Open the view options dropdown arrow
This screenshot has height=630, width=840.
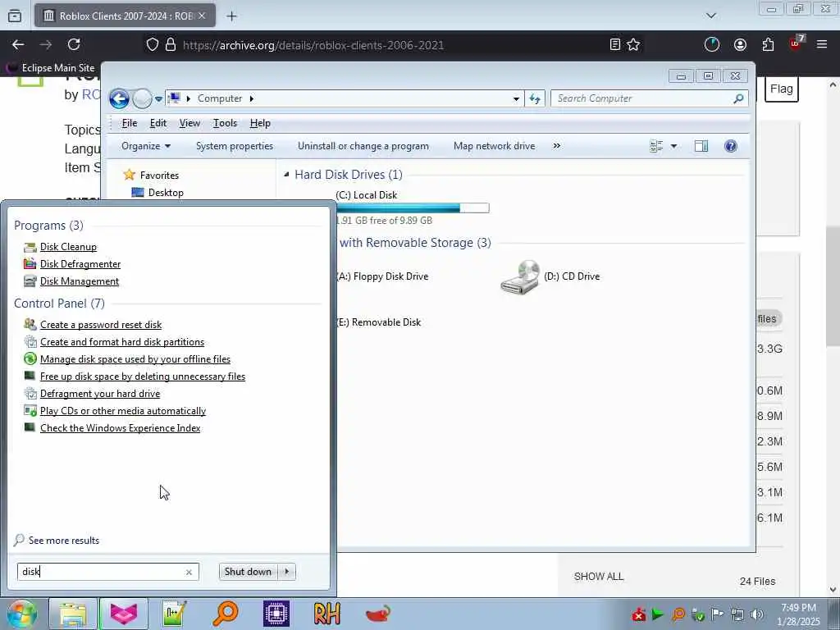(674, 146)
